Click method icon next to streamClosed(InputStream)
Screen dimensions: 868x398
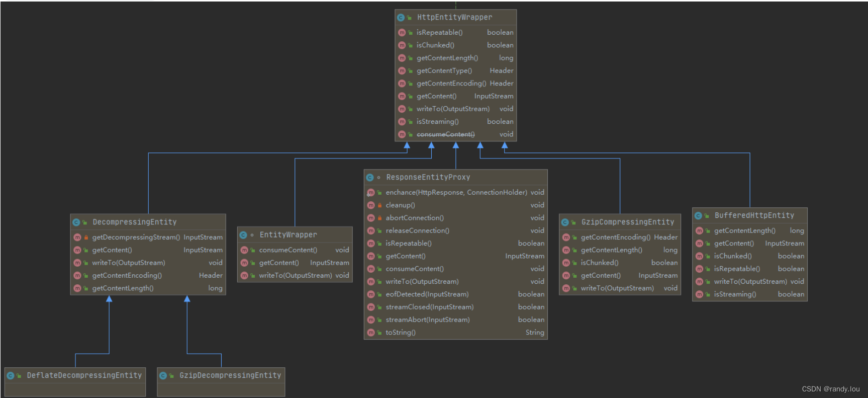[x=371, y=307]
